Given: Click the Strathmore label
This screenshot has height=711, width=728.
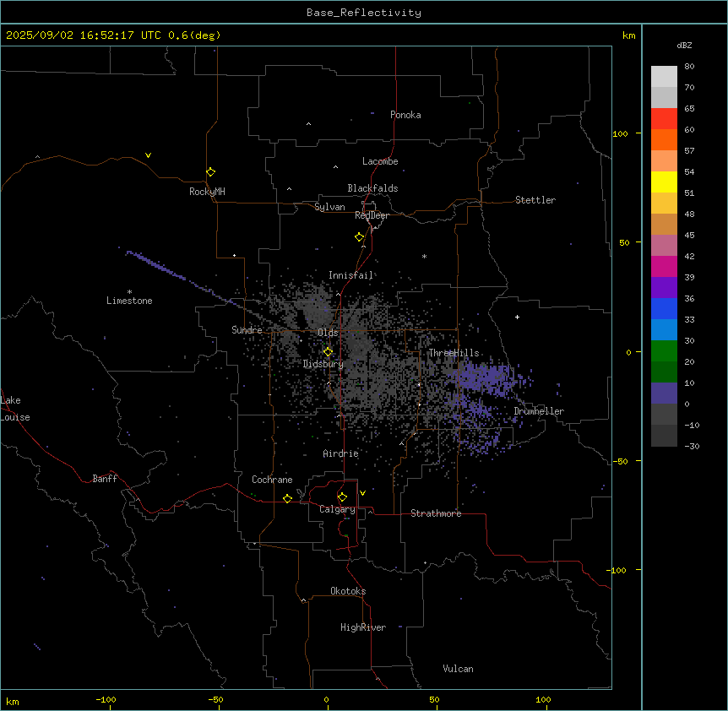Looking at the screenshot, I should tap(436, 513).
